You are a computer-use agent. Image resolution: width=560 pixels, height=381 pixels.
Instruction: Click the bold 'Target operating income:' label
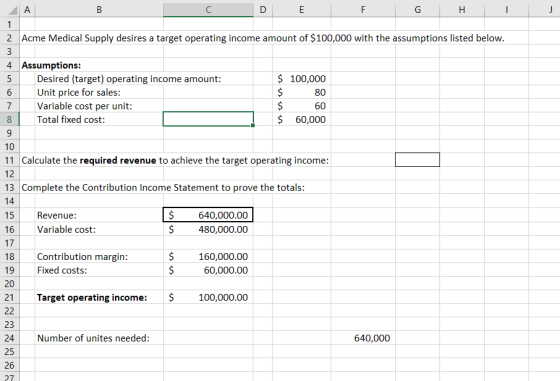click(x=92, y=297)
